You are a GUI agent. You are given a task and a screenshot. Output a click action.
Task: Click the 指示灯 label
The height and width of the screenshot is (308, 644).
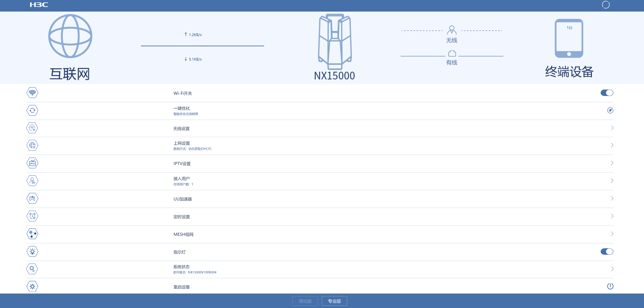click(x=179, y=252)
